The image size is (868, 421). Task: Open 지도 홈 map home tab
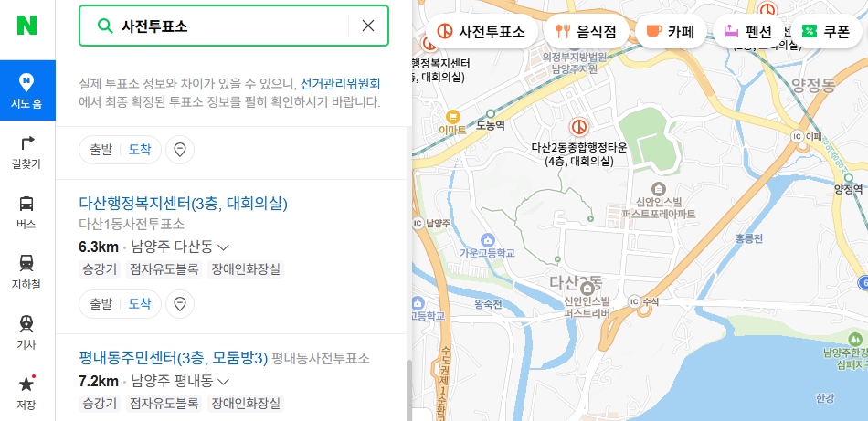pos(27,90)
